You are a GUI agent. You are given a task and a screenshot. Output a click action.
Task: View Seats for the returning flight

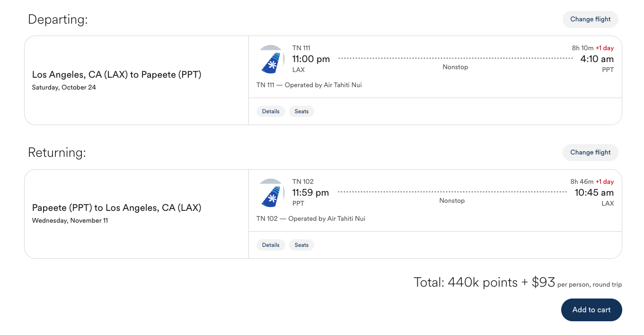[x=301, y=244]
